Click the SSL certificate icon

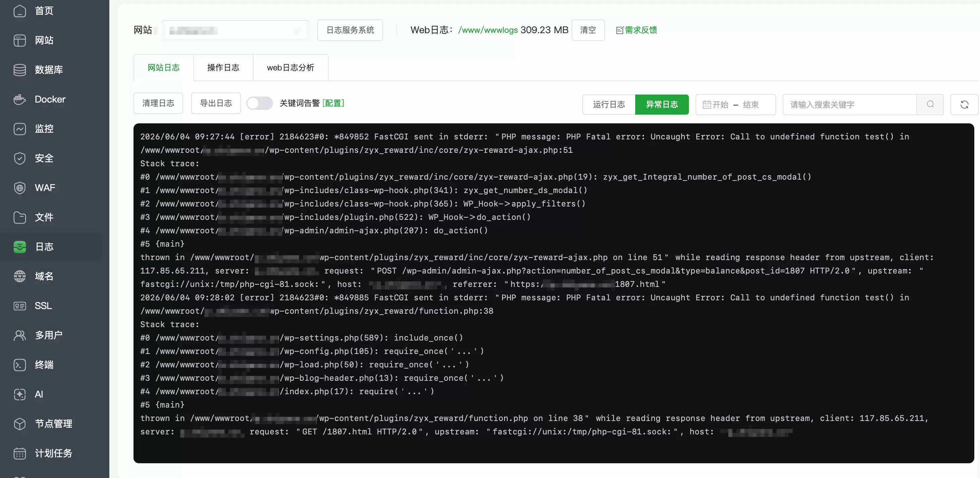19,306
